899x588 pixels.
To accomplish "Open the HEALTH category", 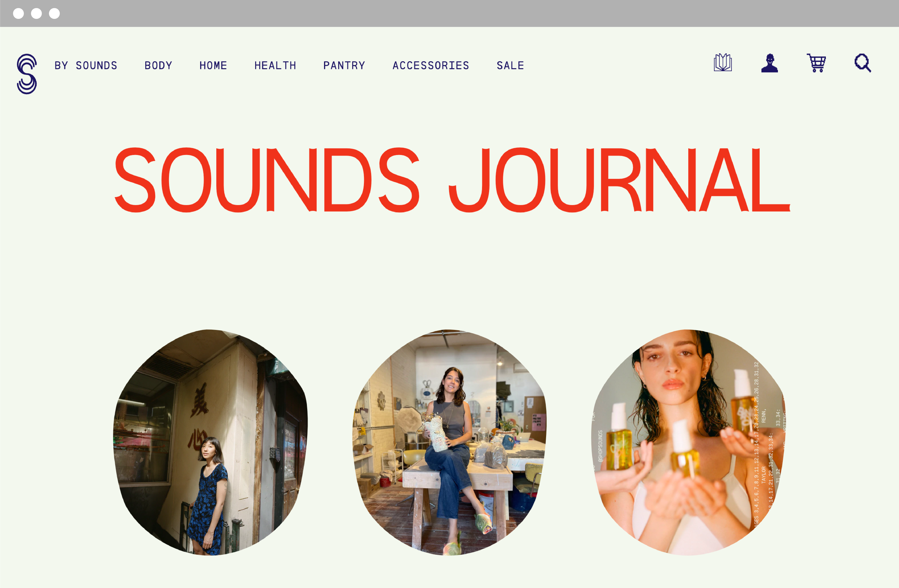I will pos(275,66).
